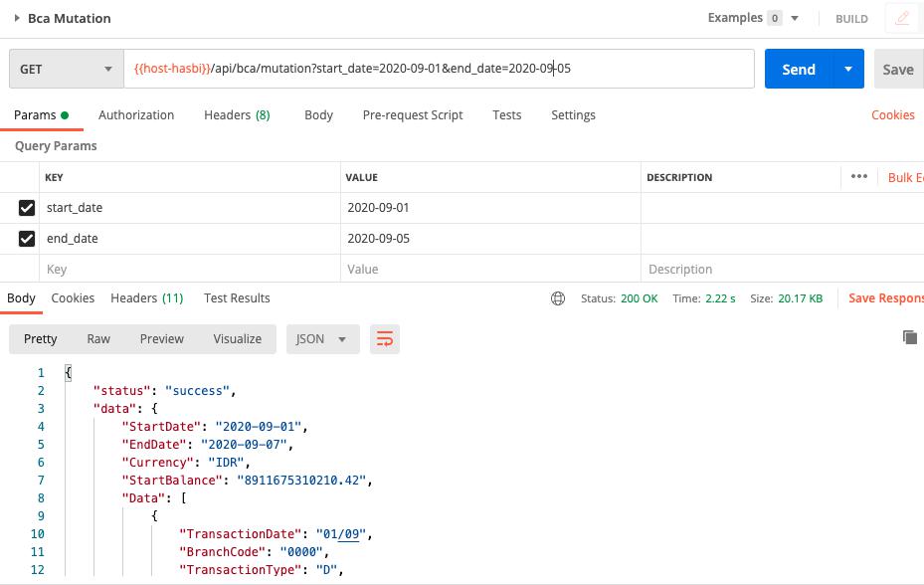924x585 pixels.
Task: Switch to Preview view
Action: (161, 339)
